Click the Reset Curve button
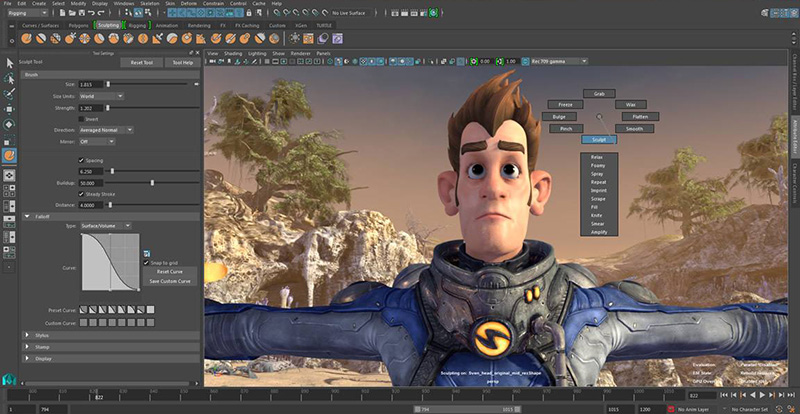This screenshot has width=800, height=414. pyautogui.click(x=170, y=272)
